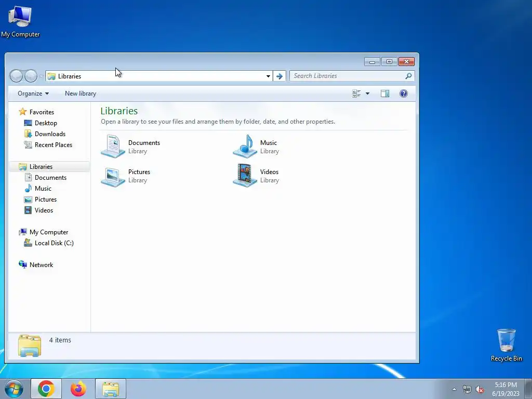Close the Libraries window

point(406,62)
